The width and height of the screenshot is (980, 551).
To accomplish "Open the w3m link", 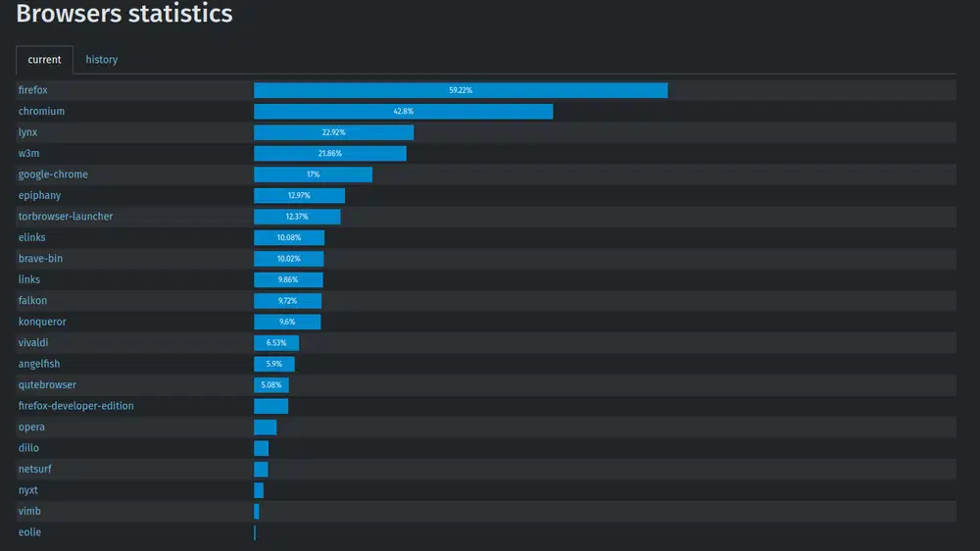I will (28, 153).
